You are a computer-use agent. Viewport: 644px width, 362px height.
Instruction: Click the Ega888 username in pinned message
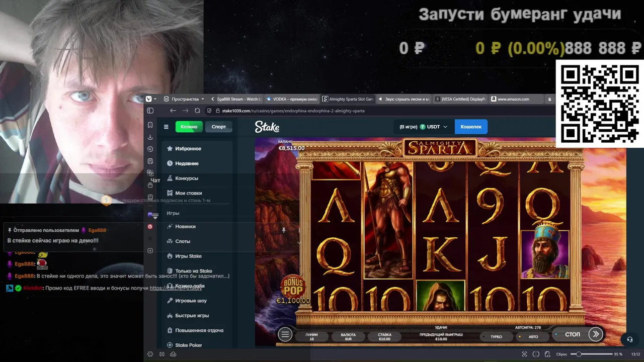(98, 230)
